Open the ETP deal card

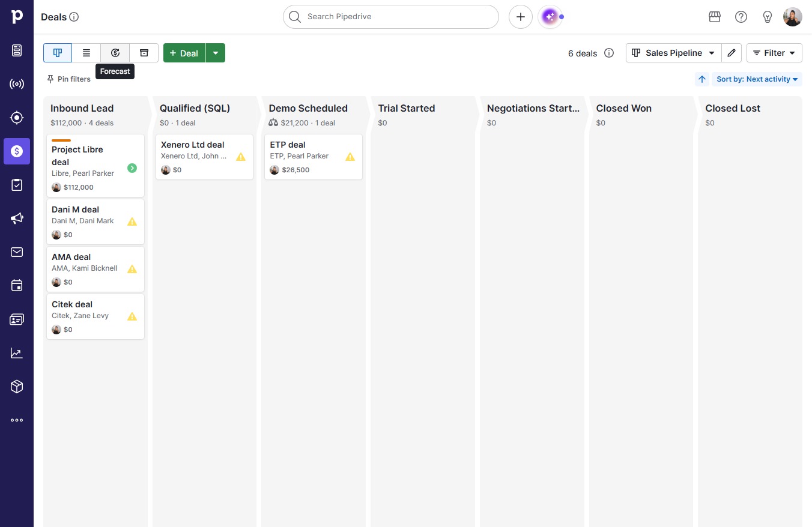coord(314,157)
